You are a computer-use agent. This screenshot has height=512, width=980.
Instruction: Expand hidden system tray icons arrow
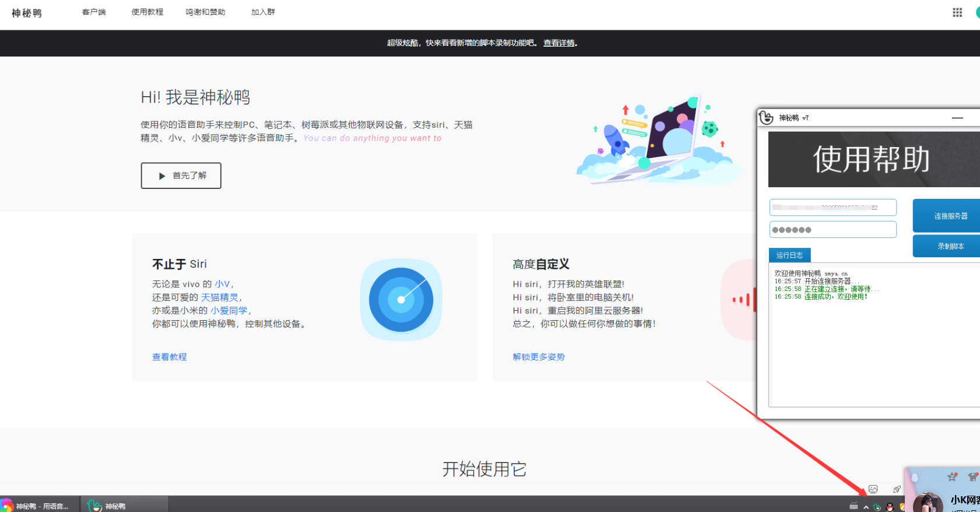pos(866,507)
